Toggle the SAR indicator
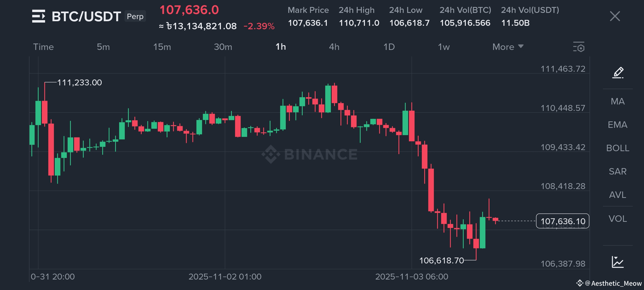Viewport: 644px width, 290px height. (617, 171)
